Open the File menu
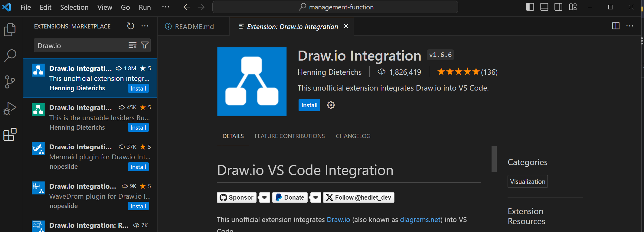644x232 pixels. click(26, 7)
